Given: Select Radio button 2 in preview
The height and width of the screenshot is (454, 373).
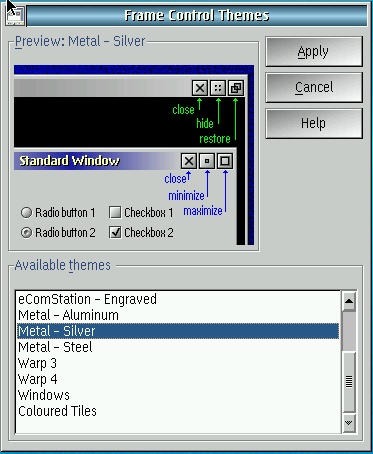Looking at the screenshot, I should 58,233.
